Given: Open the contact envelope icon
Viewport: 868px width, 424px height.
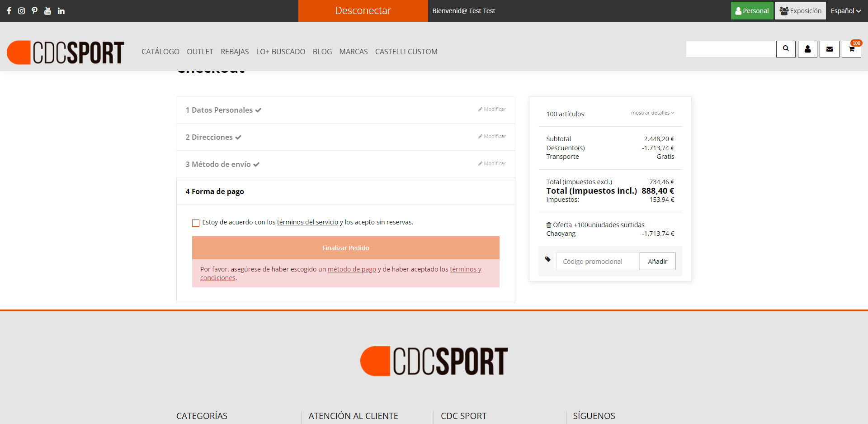Looking at the screenshot, I should (x=830, y=49).
